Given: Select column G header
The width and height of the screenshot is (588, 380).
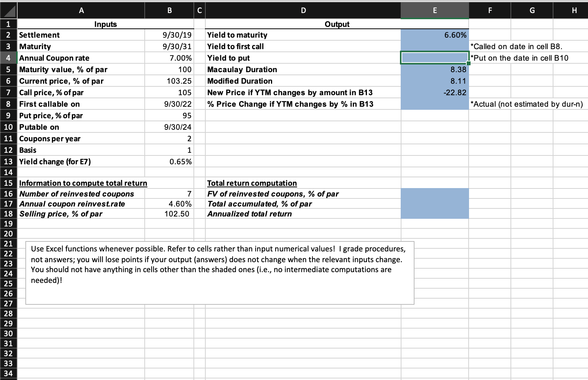Looking at the screenshot, I should (x=532, y=10).
